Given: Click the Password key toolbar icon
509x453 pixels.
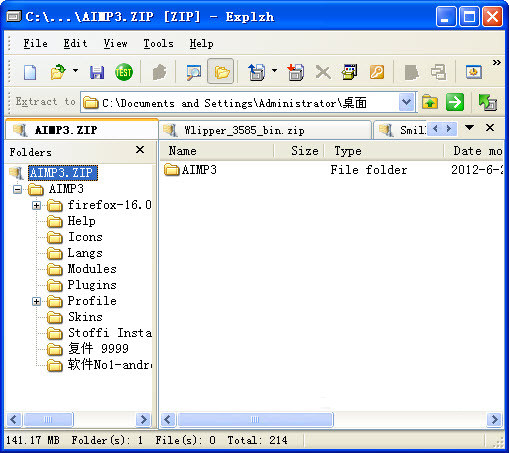Looking at the screenshot, I should pos(377,72).
